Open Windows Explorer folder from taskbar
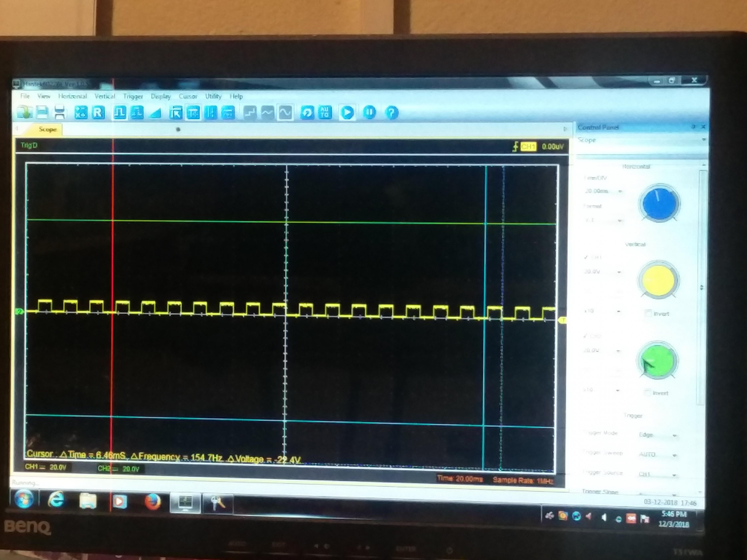The height and width of the screenshot is (560, 747). (88, 501)
